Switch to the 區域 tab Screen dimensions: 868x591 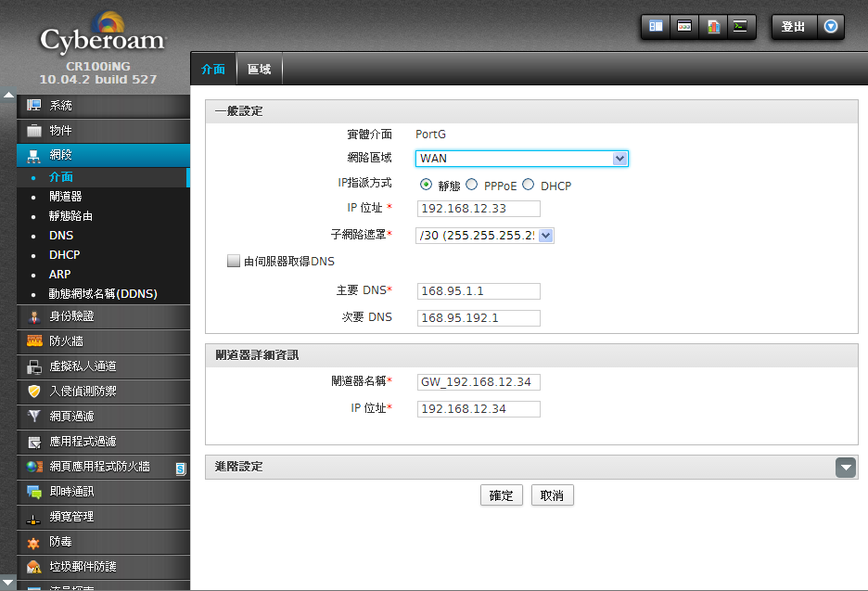tap(259, 70)
